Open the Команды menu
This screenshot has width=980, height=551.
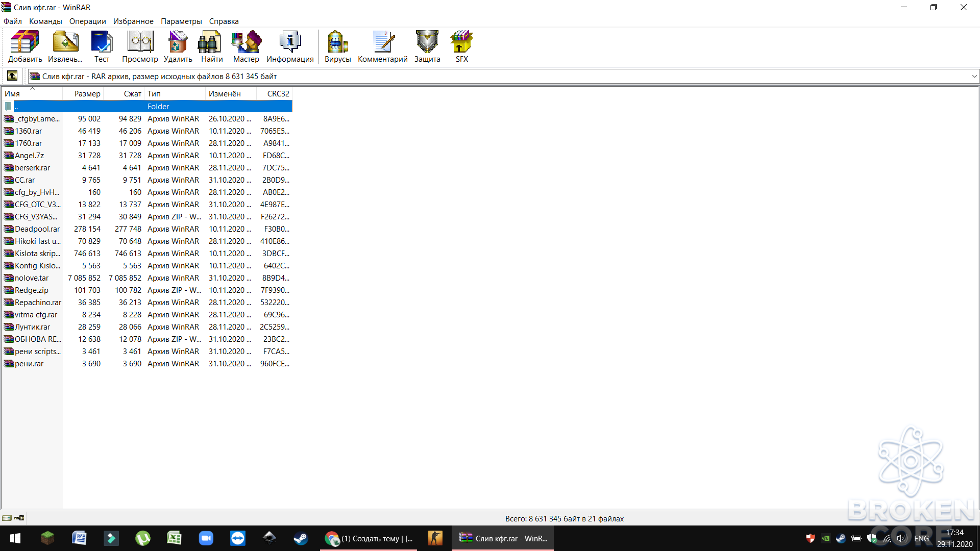click(x=45, y=21)
